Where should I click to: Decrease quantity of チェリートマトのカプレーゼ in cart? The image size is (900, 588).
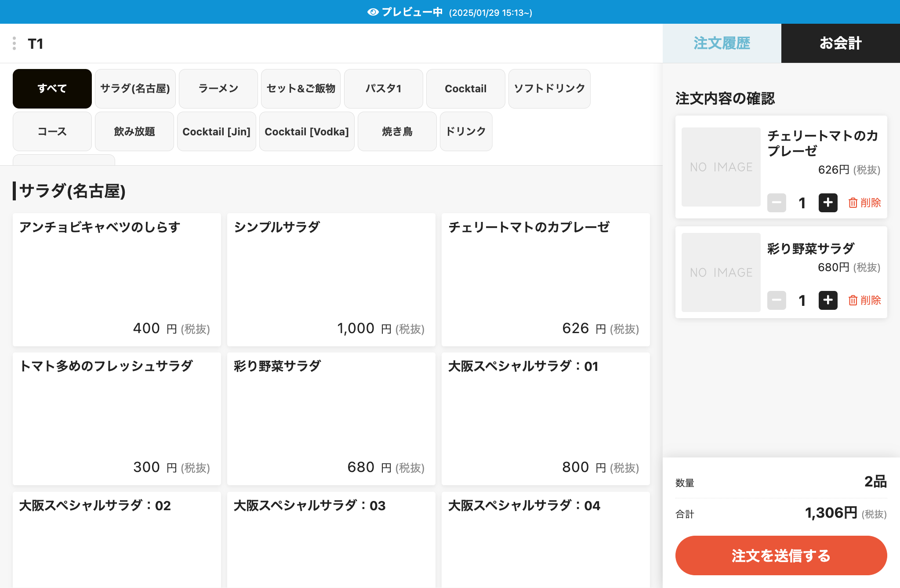coord(777,203)
